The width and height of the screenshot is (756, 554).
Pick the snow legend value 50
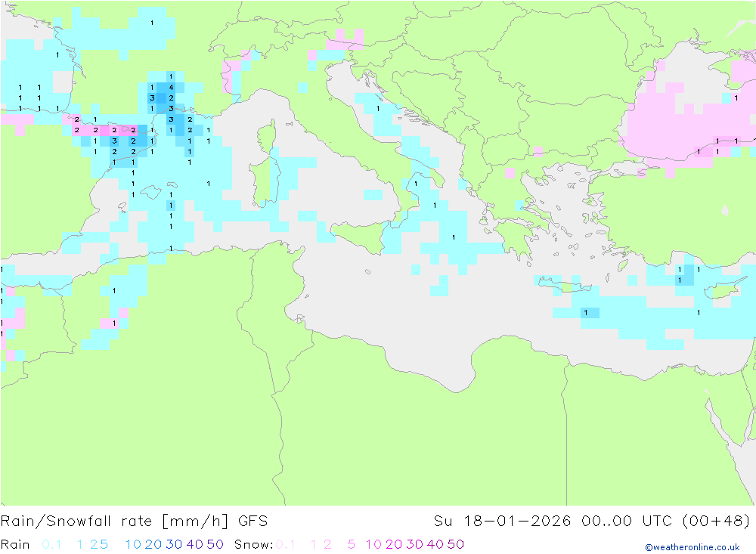tap(456, 544)
